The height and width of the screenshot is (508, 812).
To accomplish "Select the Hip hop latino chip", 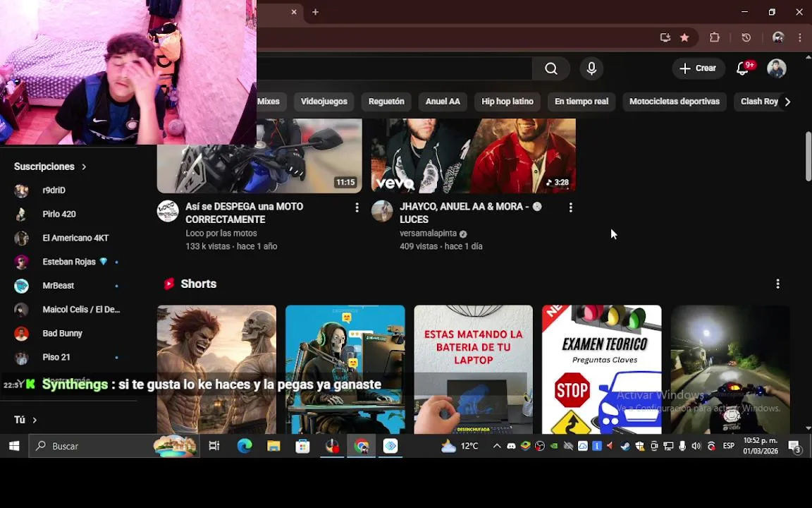I will click(x=508, y=102).
